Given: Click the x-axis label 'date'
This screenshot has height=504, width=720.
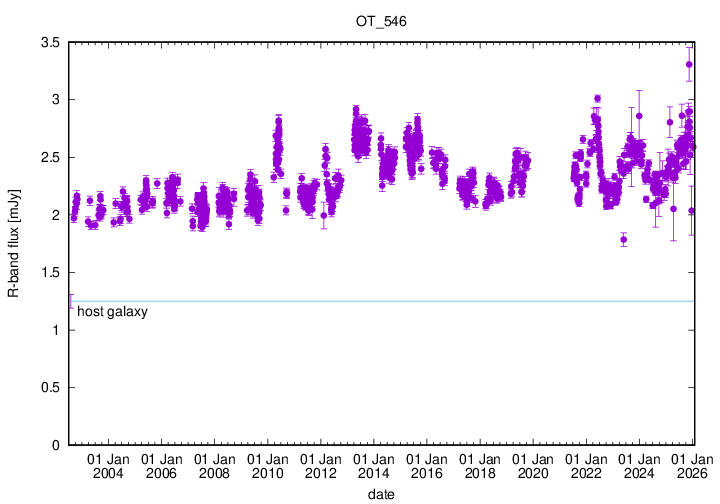Looking at the screenshot, I should point(380,494).
